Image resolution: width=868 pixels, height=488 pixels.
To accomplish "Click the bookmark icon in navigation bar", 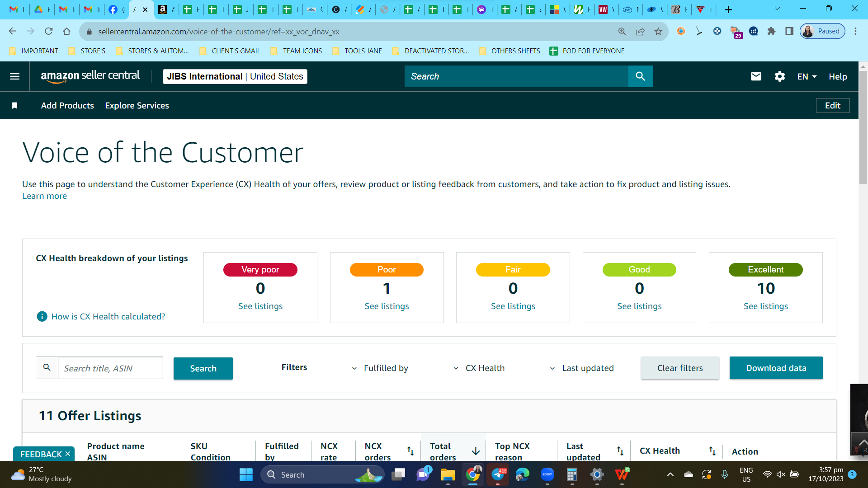I will (14, 105).
